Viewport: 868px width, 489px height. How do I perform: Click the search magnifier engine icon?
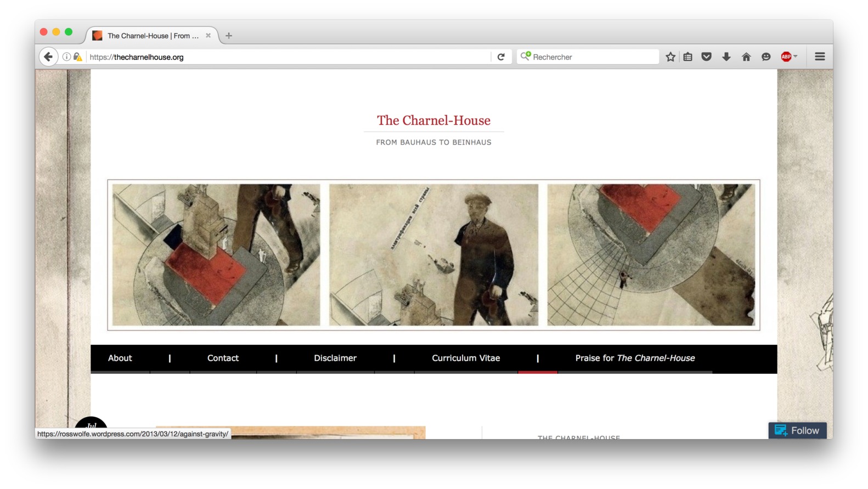pyautogui.click(x=525, y=56)
